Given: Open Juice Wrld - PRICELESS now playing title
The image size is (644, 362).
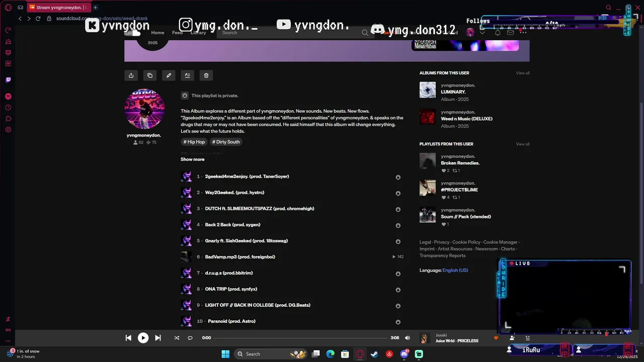Looking at the screenshot, I should (457, 341).
